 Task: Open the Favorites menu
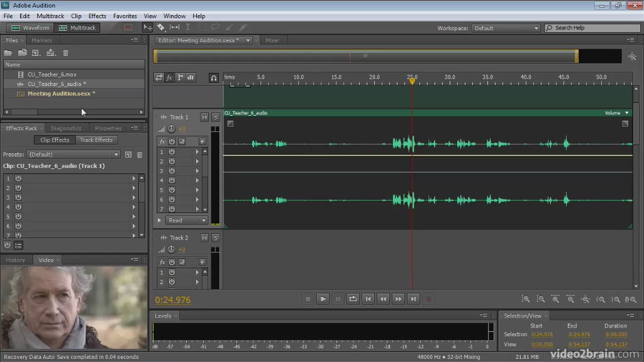(x=125, y=16)
